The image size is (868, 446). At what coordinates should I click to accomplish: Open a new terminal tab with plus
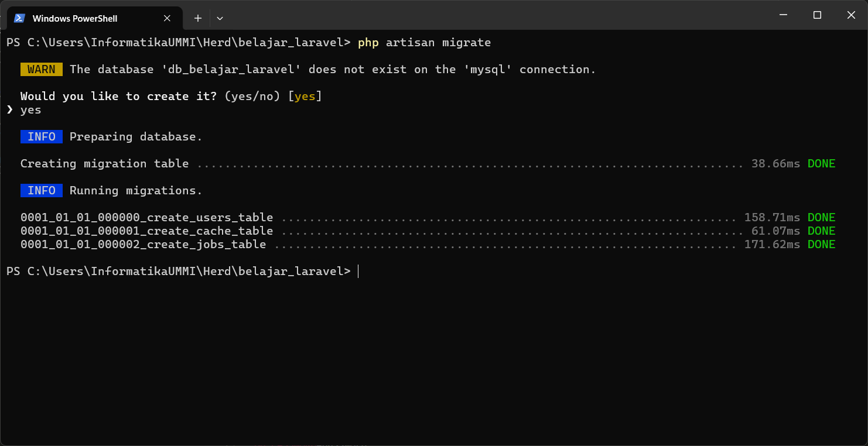click(198, 18)
